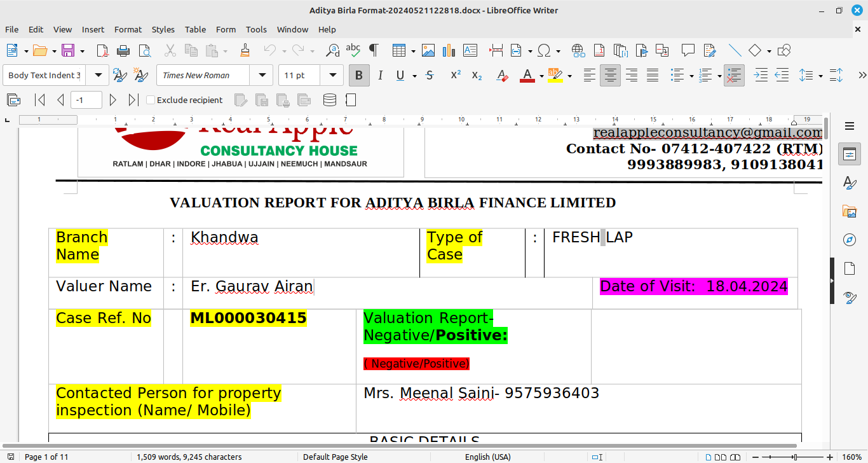
Task: Open Find & Replace from the toolbar
Action: [x=332, y=51]
